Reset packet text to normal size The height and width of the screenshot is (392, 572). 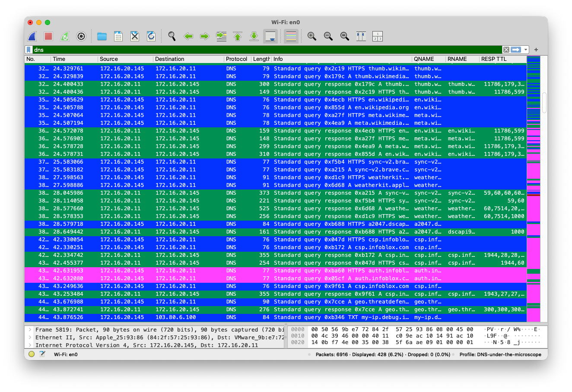[x=345, y=37]
